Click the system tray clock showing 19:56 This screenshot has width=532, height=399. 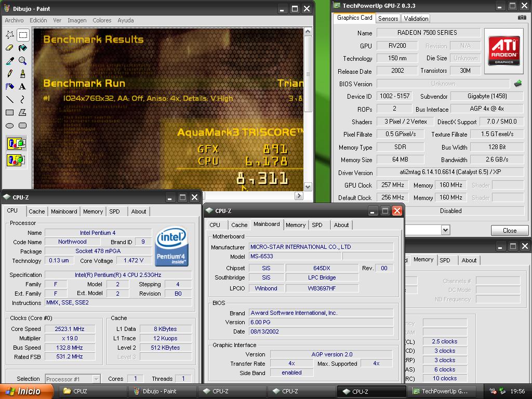(517, 391)
